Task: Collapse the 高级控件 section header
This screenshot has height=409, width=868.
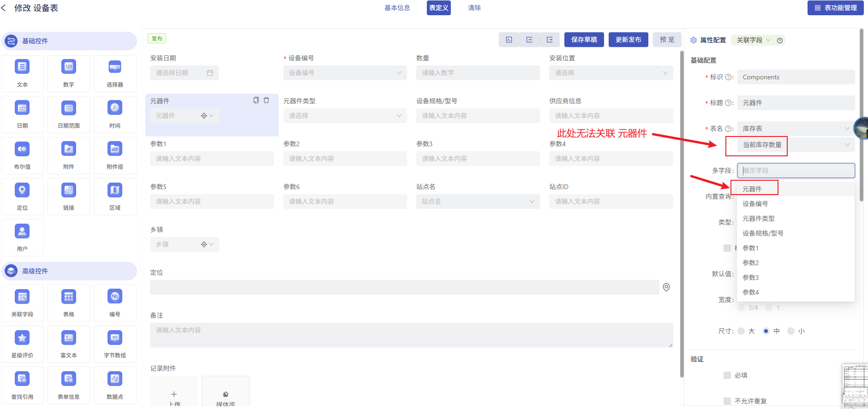Action: click(69, 271)
